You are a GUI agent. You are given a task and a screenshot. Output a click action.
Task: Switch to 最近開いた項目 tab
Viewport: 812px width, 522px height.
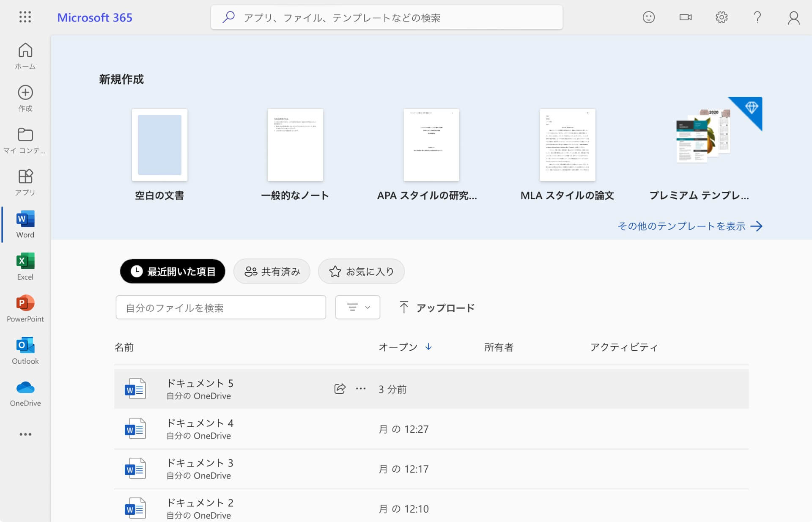click(x=173, y=271)
